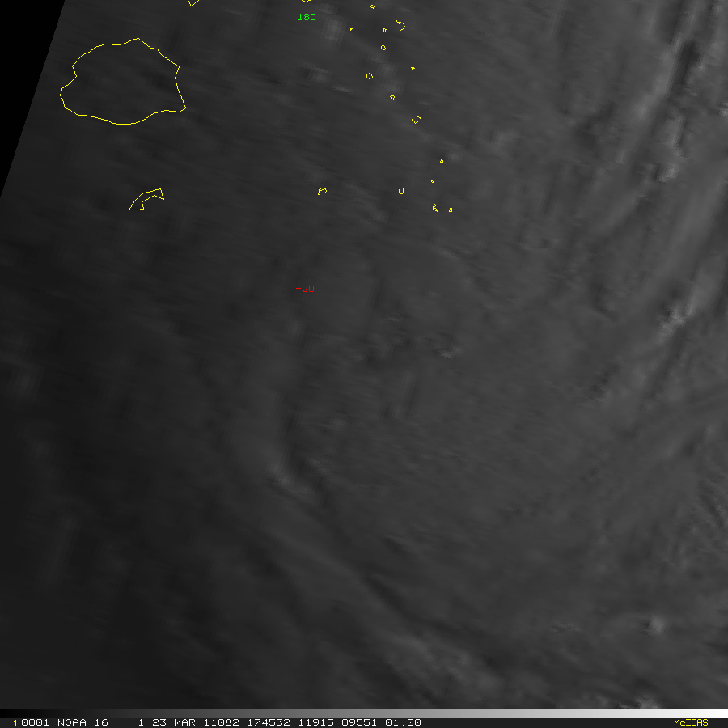Viewport: 728px width, 728px height.
Task: Click the cyan dashed latitude line's right end
Action: [x=691, y=290]
